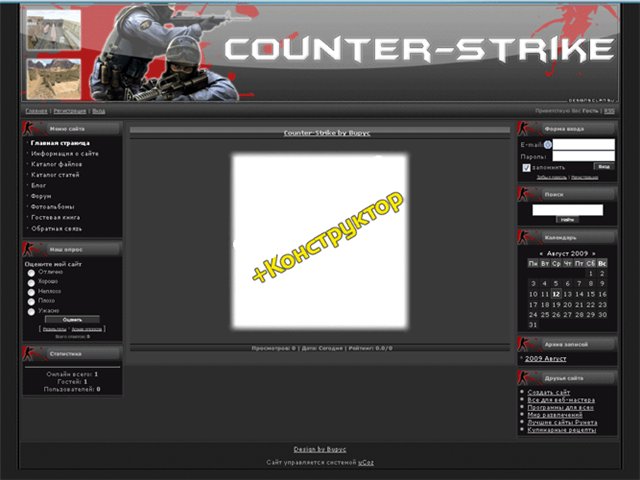Select day 31 in the calendar

(x=533, y=325)
